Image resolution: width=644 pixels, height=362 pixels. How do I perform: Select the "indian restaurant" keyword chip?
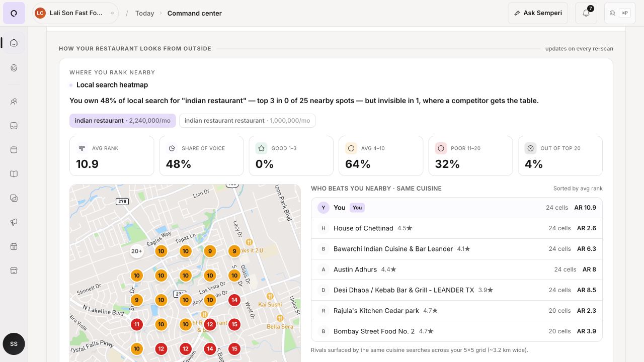[x=123, y=121]
